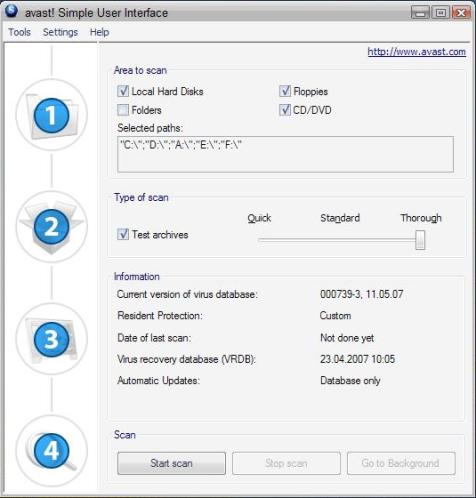This screenshot has width=476, height=498.
Task: Close the avast! Simple User Interface window
Action: click(x=461, y=13)
